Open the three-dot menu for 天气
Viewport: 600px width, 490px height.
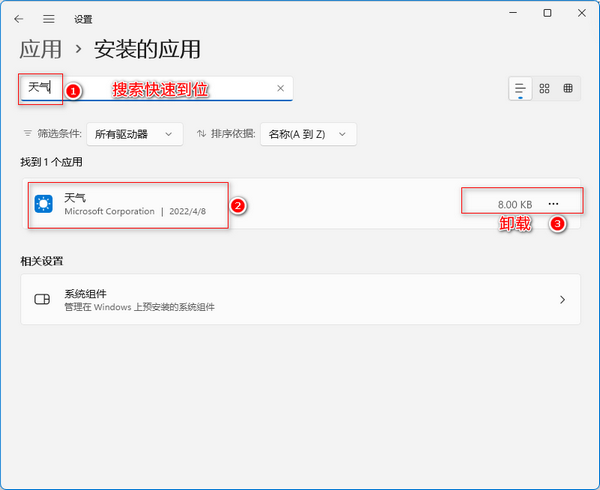554,204
